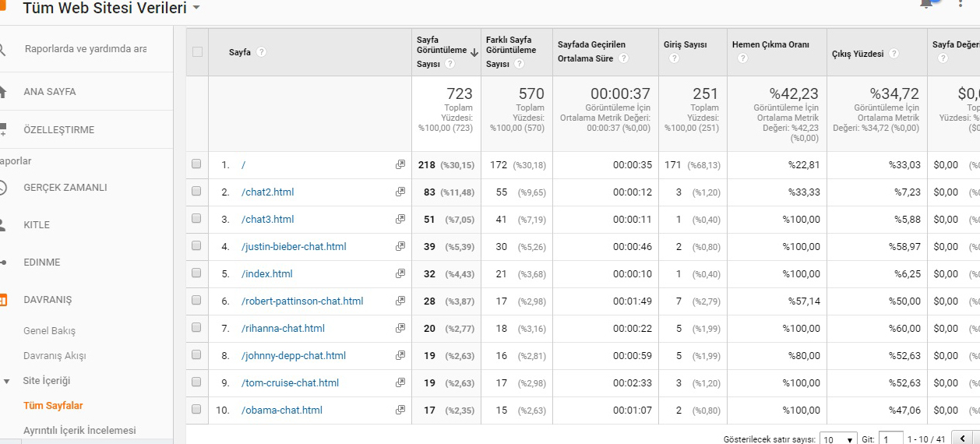Click the Davranış sidebar icon
Screen dimensions: 980x444
3,300
